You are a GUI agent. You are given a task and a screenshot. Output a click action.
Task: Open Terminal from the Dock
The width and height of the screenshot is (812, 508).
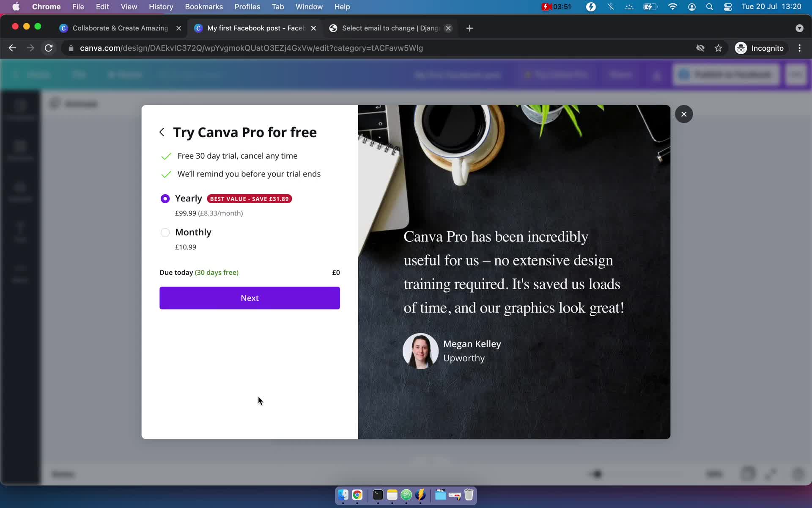(378, 495)
